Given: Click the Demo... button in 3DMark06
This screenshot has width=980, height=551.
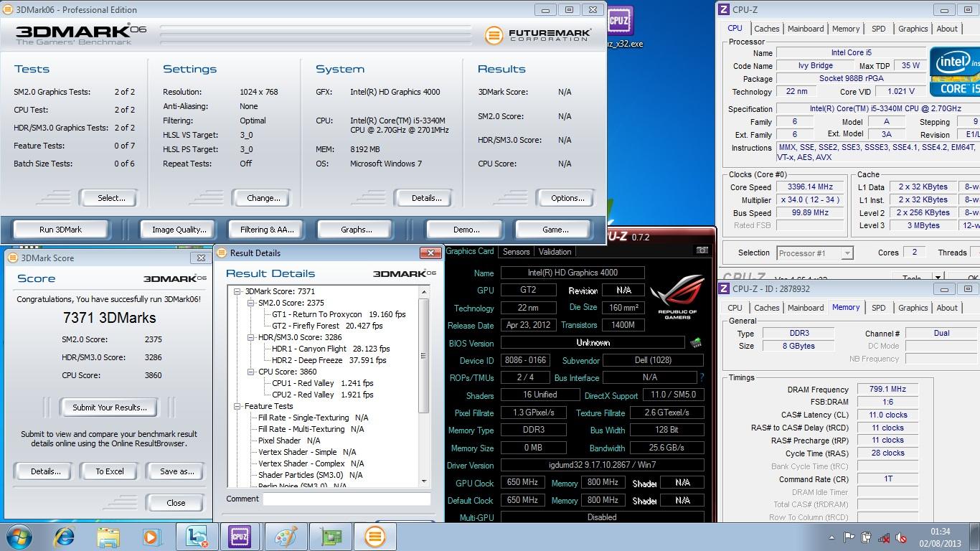Looking at the screenshot, I should tap(466, 230).
